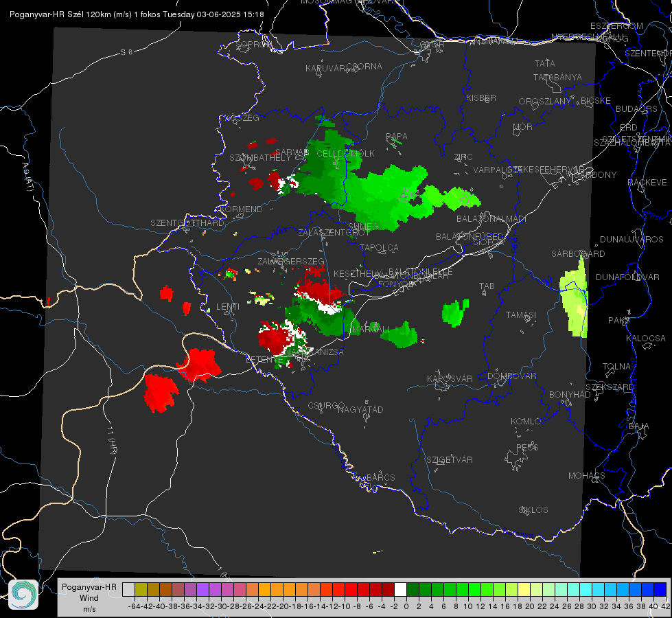Click the 'KOMLO' city label
This screenshot has height=618, width=672.
coord(526,422)
